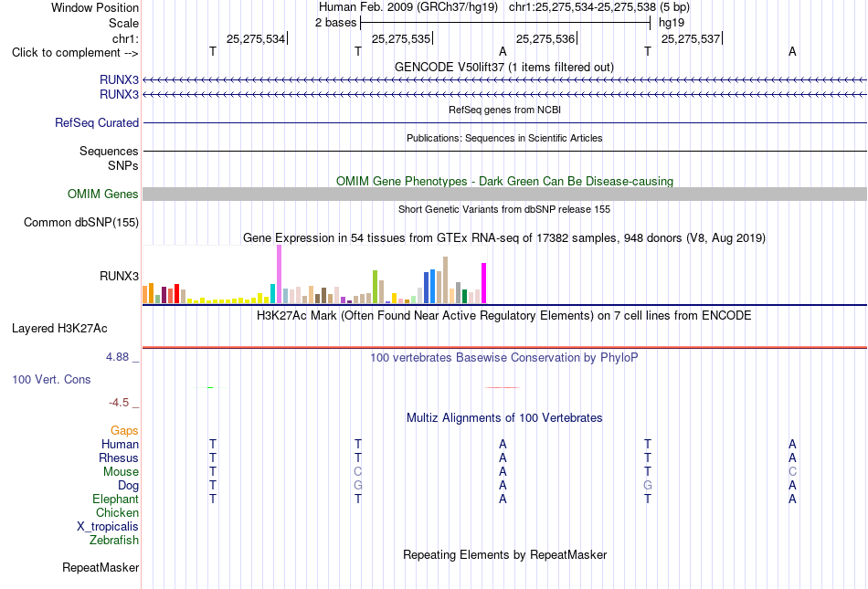Click the 4.88 PhyloP upper scale value
This screenshot has width=868, height=589.
[x=117, y=357]
